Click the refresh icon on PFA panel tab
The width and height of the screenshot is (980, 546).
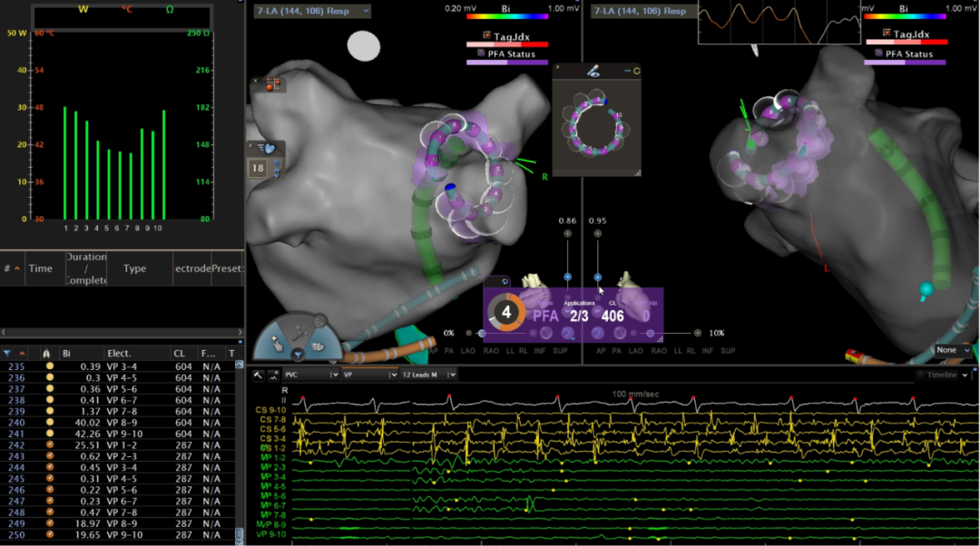[505, 282]
